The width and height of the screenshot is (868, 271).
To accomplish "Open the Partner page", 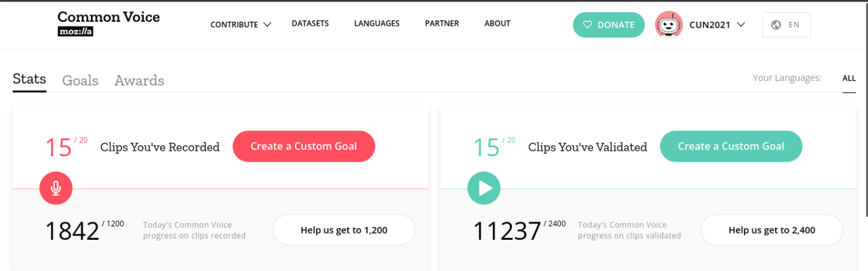I will pos(442,24).
